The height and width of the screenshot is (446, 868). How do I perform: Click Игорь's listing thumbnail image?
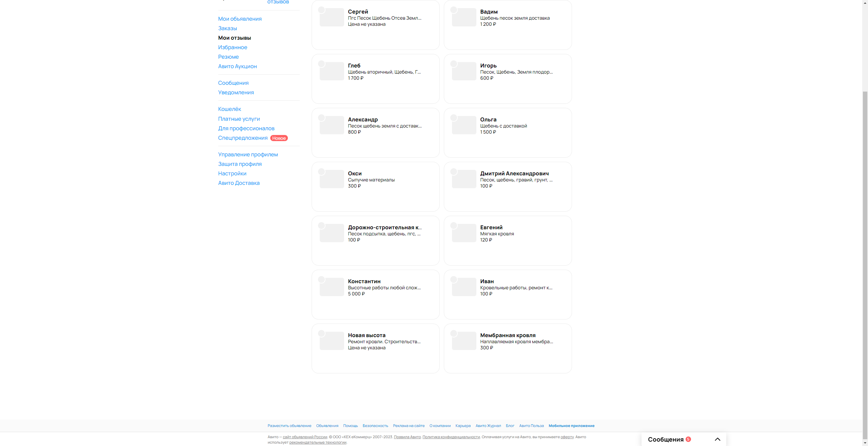[464, 71]
